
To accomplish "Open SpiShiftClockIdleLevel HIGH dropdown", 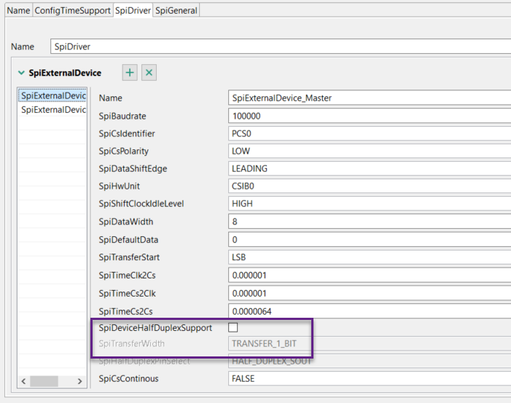I will [369, 204].
